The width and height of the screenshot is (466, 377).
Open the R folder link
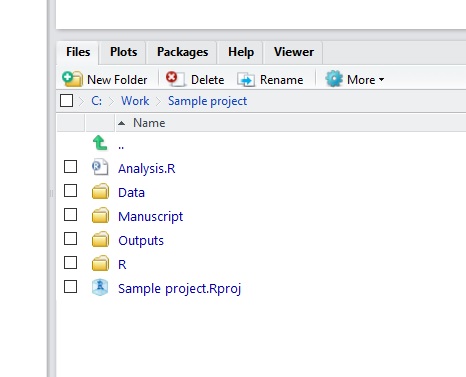coord(122,265)
